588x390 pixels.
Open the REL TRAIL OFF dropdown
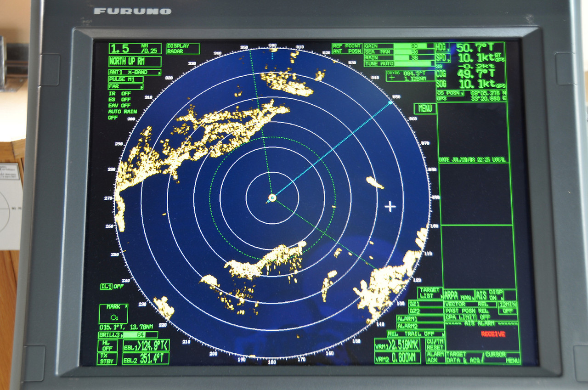[415, 334]
